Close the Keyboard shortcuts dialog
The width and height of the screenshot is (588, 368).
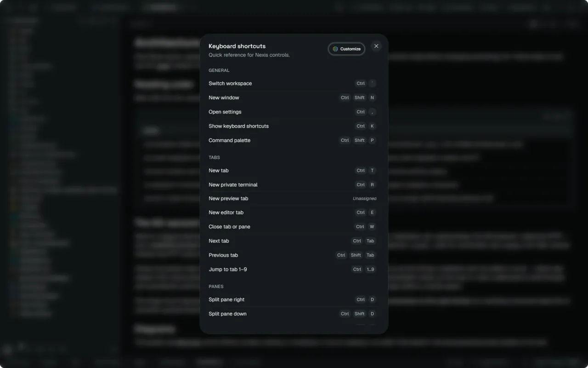[x=376, y=46]
